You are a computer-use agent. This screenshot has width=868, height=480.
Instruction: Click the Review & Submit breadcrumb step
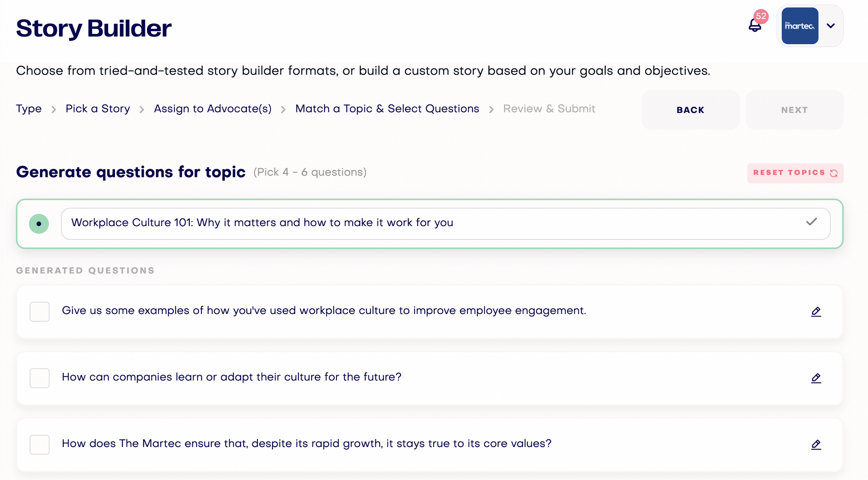(x=549, y=109)
